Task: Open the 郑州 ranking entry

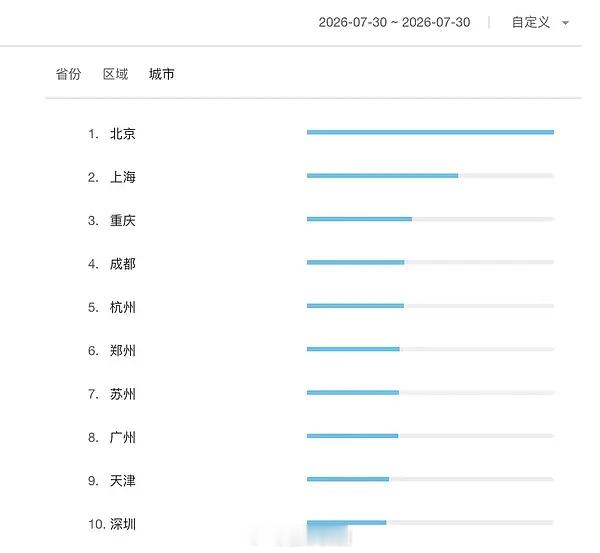Action: coord(123,351)
